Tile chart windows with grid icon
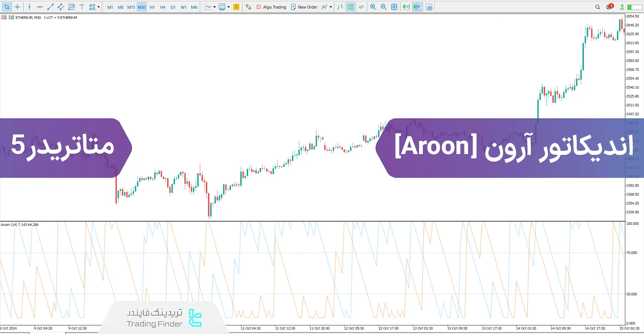Viewport: 644px width, 334px height. coord(394,7)
